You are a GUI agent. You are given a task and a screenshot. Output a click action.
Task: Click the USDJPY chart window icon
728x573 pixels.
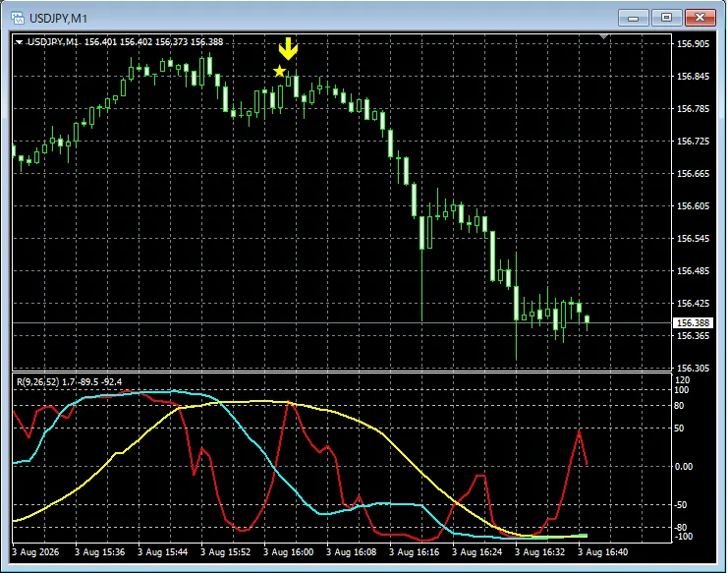click(x=18, y=18)
